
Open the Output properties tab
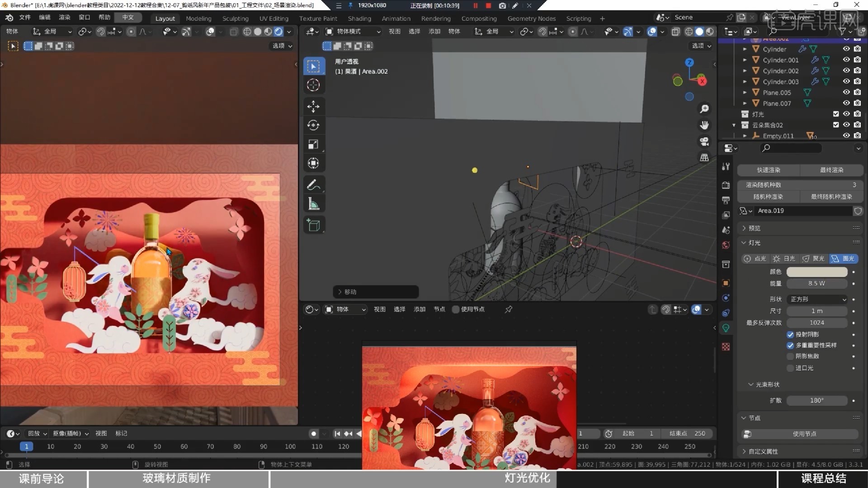[726, 200]
